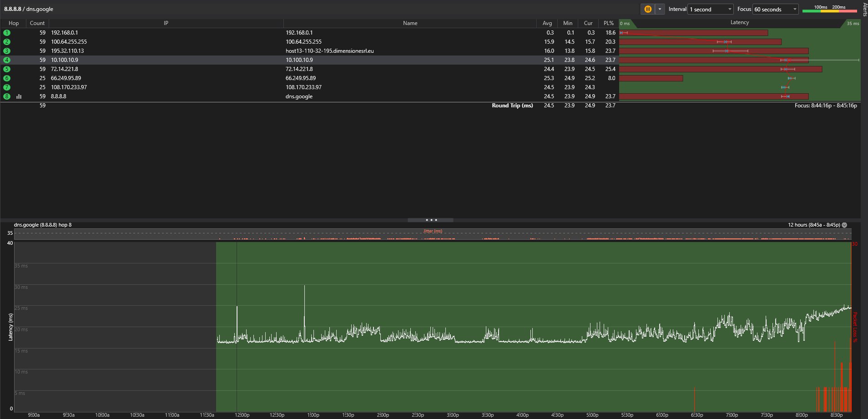
Task: Click the green hop 5 circle icon
Action: [7, 69]
